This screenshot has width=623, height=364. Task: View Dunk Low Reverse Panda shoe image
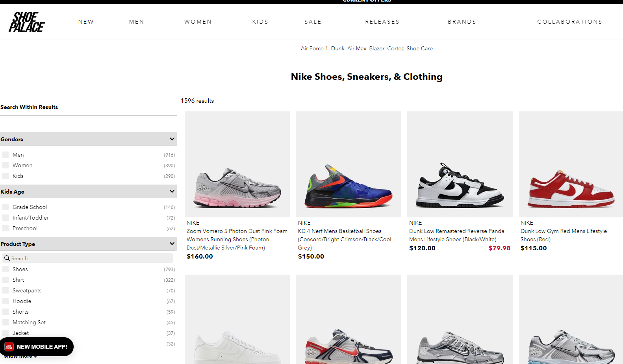(460, 164)
